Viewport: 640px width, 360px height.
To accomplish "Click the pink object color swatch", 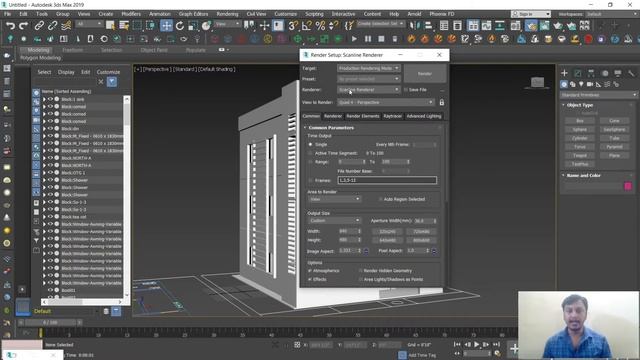I will (628, 186).
